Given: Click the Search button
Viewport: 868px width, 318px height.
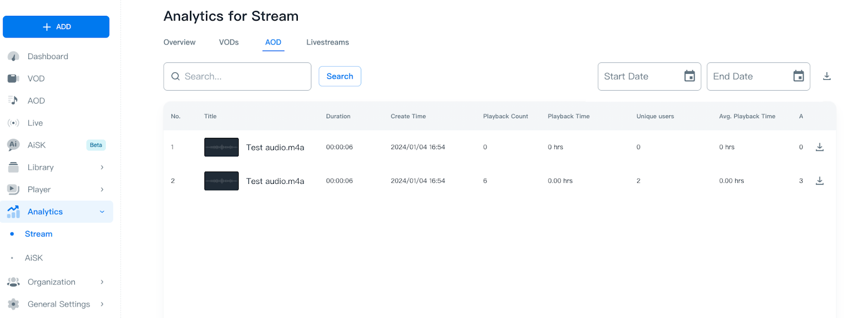Looking at the screenshot, I should coord(340,77).
